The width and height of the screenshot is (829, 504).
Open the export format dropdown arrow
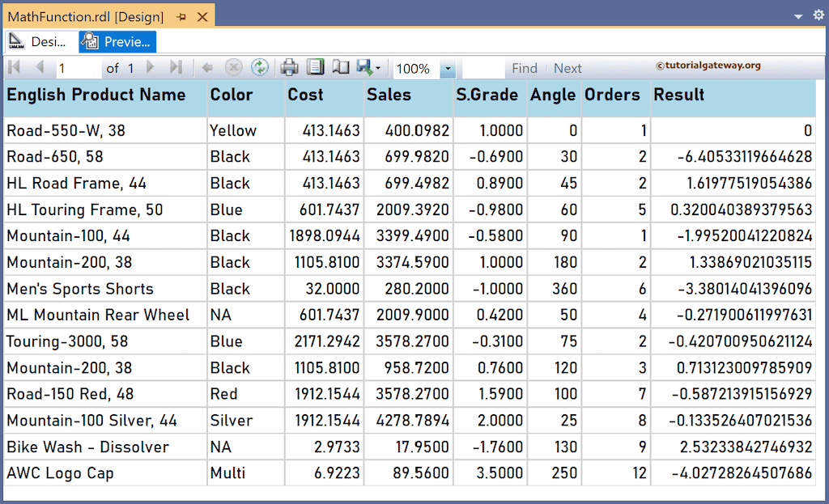coord(378,68)
